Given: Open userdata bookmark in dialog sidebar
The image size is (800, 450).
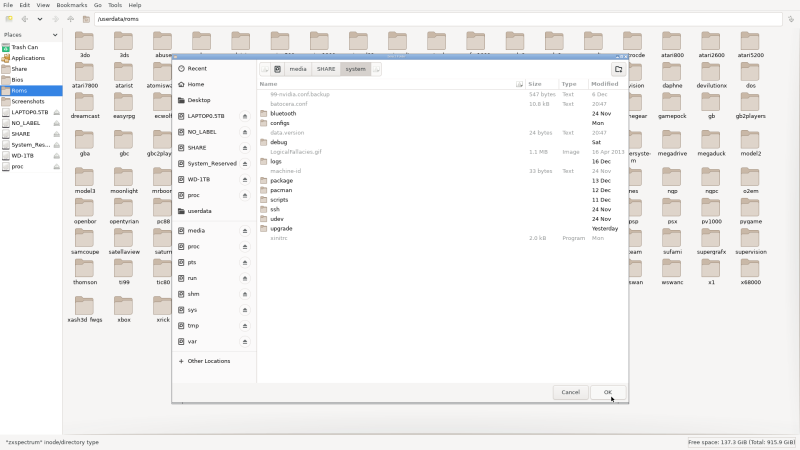Looking at the screenshot, I should click(214, 211).
